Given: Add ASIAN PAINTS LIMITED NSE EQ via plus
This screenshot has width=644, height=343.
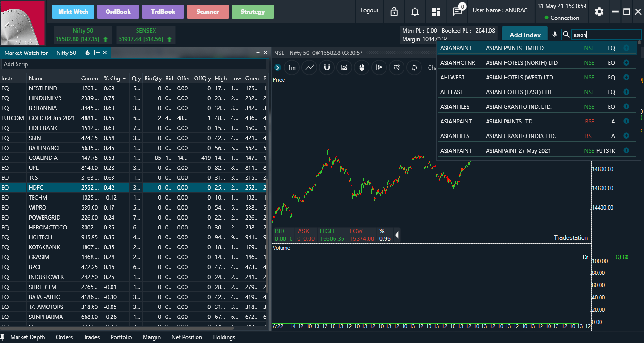Looking at the screenshot, I should 626,48.
